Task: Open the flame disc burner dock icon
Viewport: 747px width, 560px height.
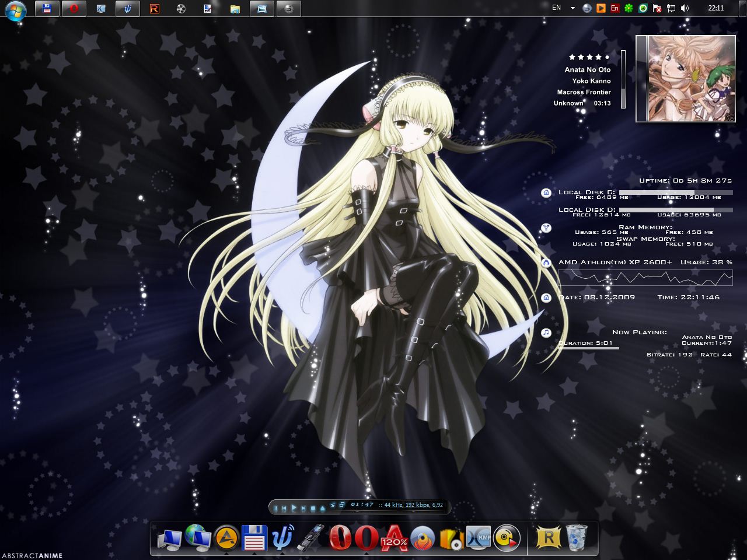Action: click(423, 538)
